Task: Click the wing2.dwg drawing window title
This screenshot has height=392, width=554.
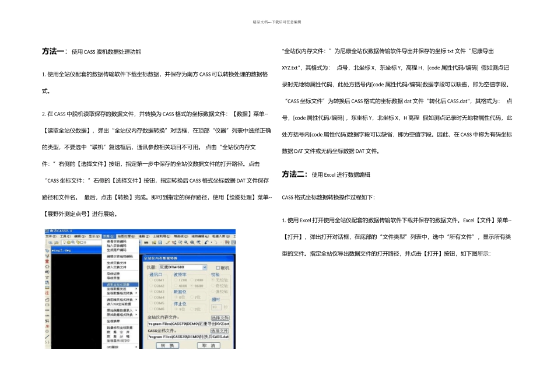Action: tap(61, 250)
